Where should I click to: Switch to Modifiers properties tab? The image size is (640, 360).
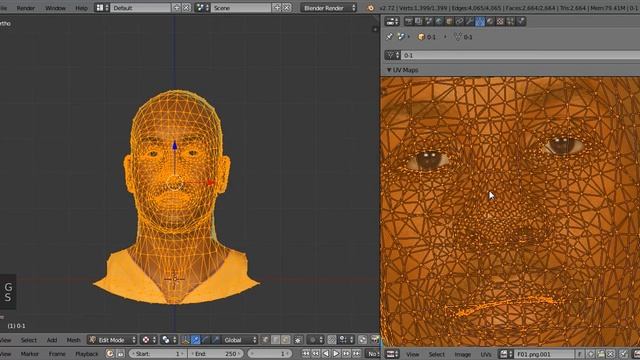pos(470,21)
